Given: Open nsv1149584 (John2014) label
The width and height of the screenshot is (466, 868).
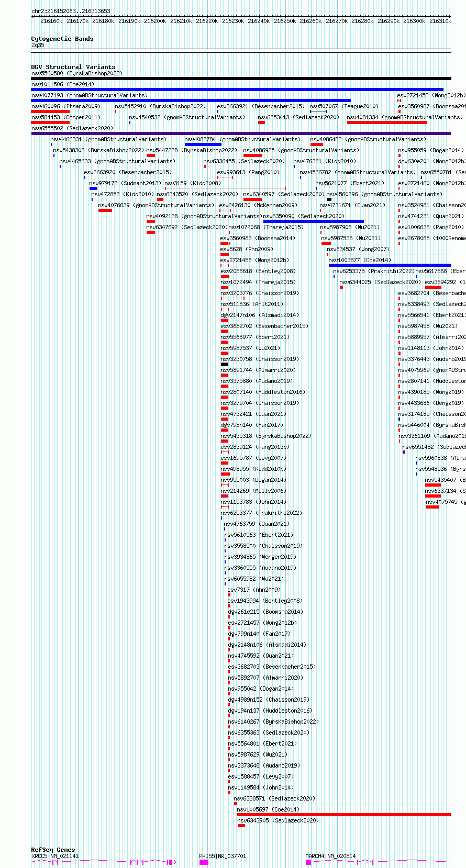Looking at the screenshot, I should point(261,788).
